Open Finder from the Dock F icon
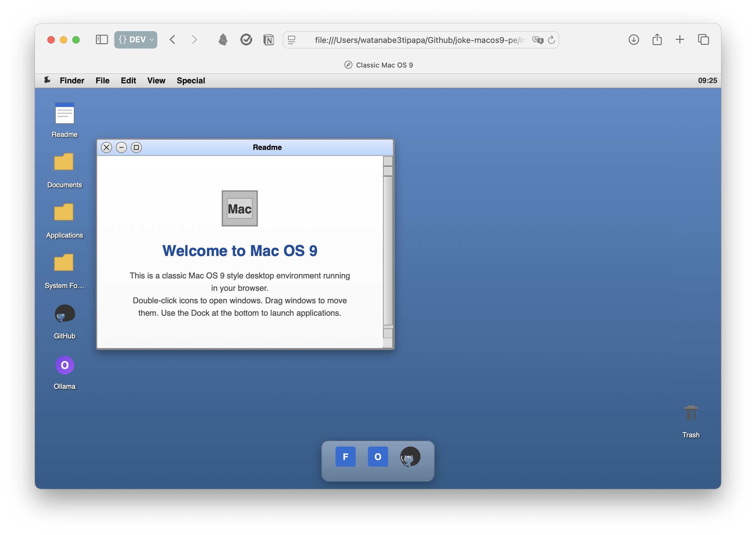The height and width of the screenshot is (535, 756). (346, 457)
